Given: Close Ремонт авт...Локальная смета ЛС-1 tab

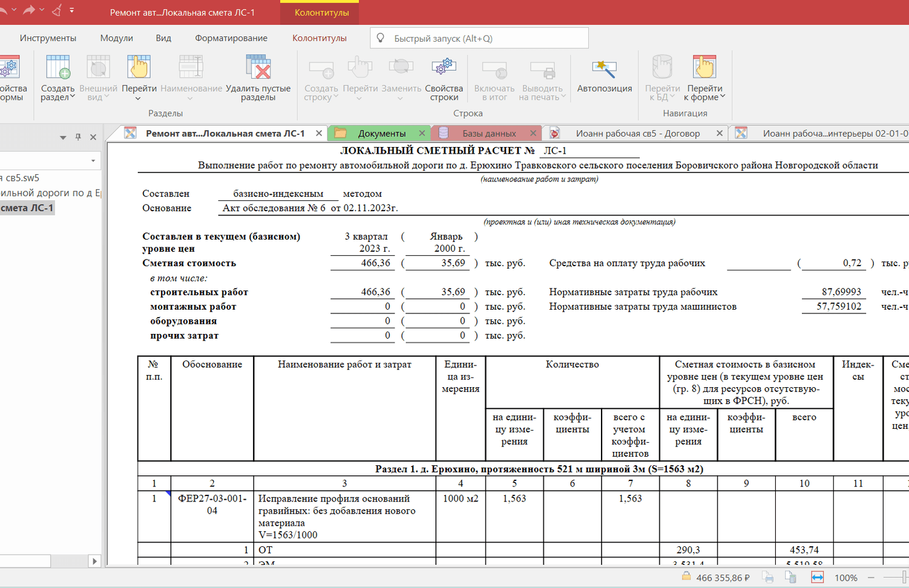Looking at the screenshot, I should (319, 133).
